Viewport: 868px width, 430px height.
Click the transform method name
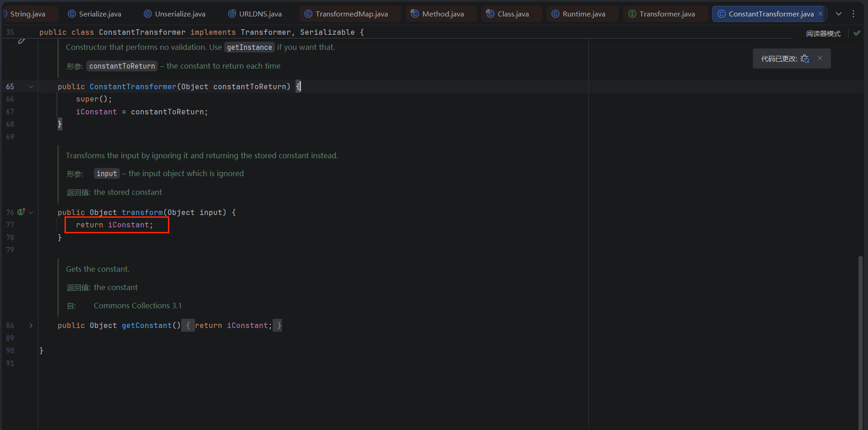(142, 213)
